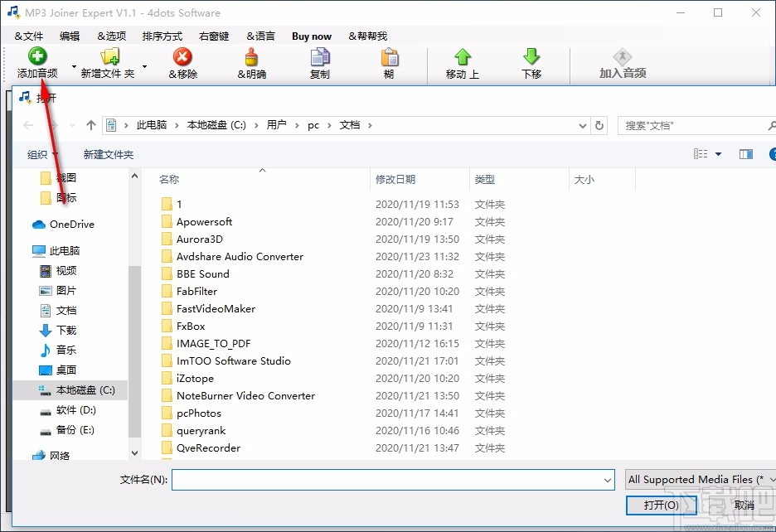Select the BBE Sound folder
The height and width of the screenshot is (532, 776).
(196, 273)
